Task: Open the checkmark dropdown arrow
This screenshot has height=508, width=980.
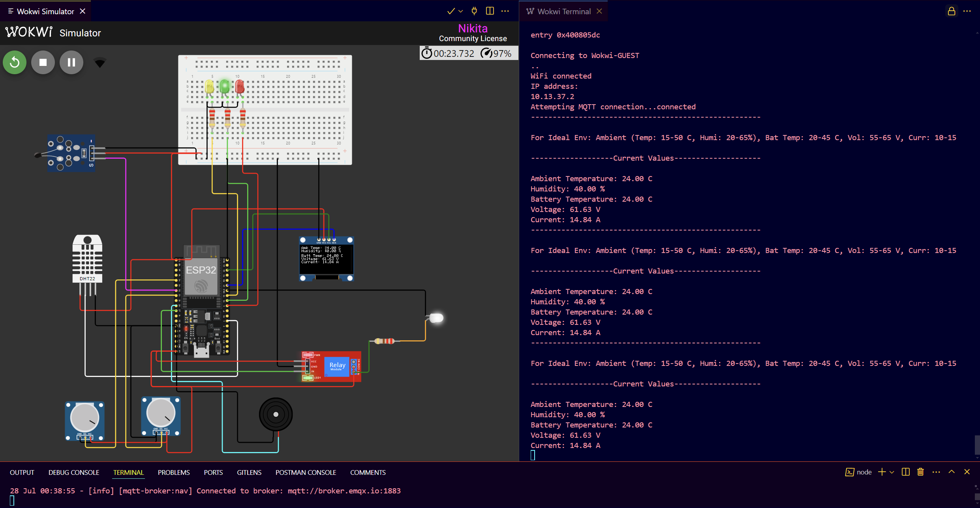Action: pyautogui.click(x=461, y=11)
